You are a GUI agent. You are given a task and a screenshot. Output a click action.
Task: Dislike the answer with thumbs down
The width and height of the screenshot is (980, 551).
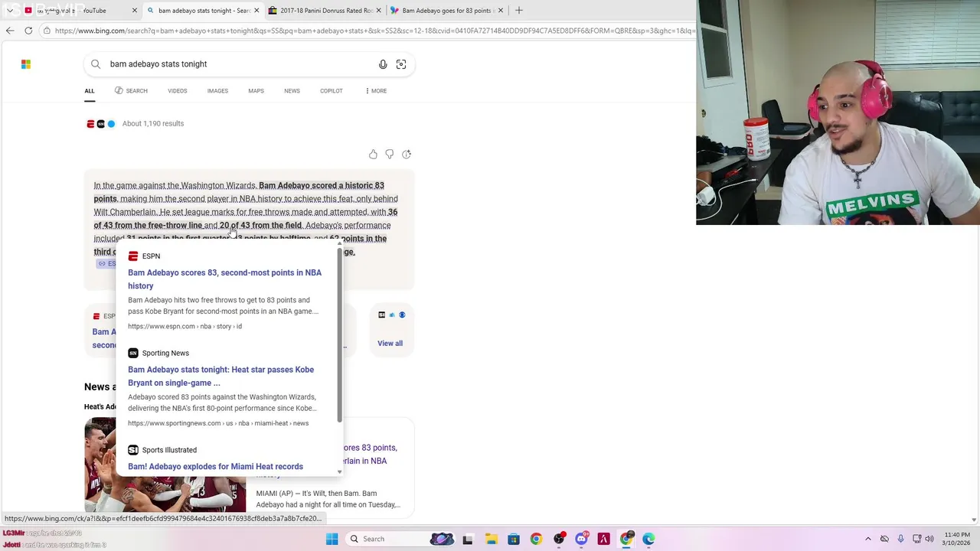point(390,155)
